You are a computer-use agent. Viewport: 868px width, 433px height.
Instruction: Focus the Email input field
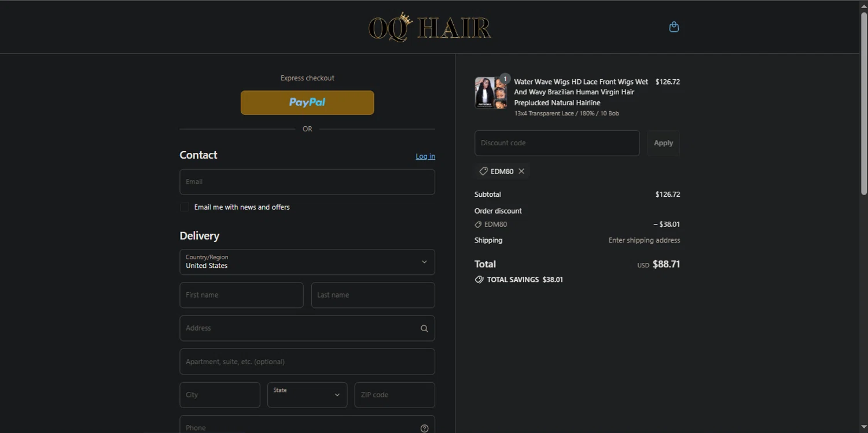[307, 182]
